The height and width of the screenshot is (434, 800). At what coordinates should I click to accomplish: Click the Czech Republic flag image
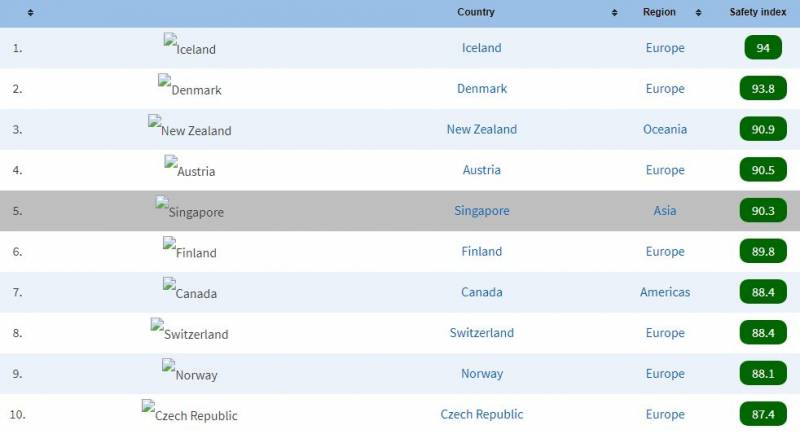click(190, 414)
